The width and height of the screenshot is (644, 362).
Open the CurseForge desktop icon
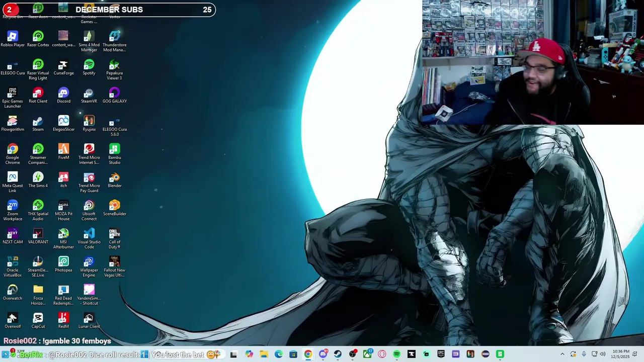click(63, 67)
